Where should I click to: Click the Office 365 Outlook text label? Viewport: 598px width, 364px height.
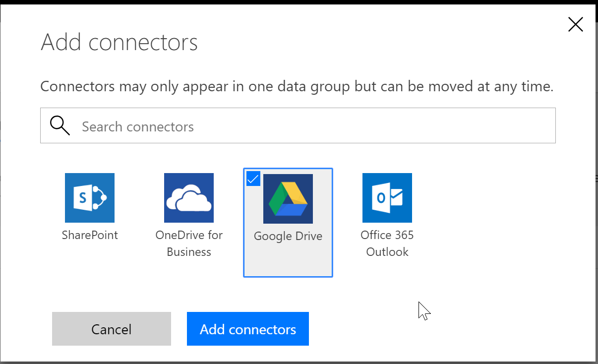[387, 243]
